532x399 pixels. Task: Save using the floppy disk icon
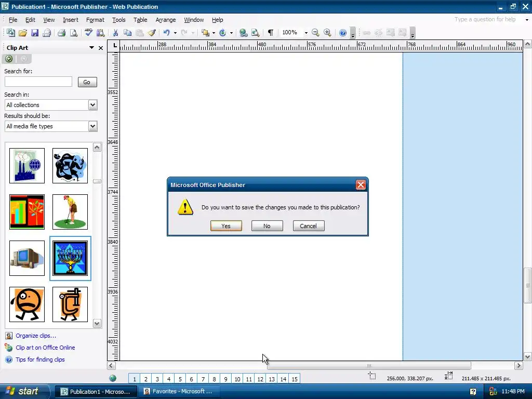[x=35, y=33]
